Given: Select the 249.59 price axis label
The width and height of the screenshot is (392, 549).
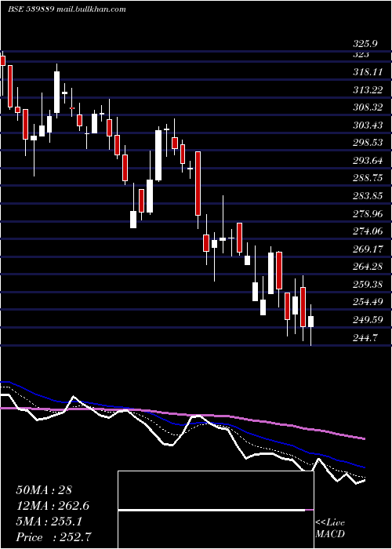Looking at the screenshot, I should 368,320.
